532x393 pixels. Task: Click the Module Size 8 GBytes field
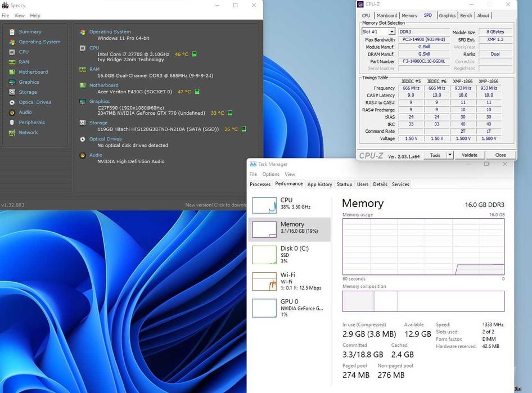[495, 32]
